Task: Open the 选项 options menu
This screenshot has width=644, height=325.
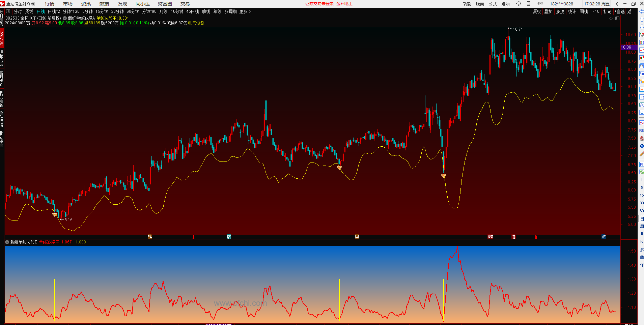Action: pos(505,4)
